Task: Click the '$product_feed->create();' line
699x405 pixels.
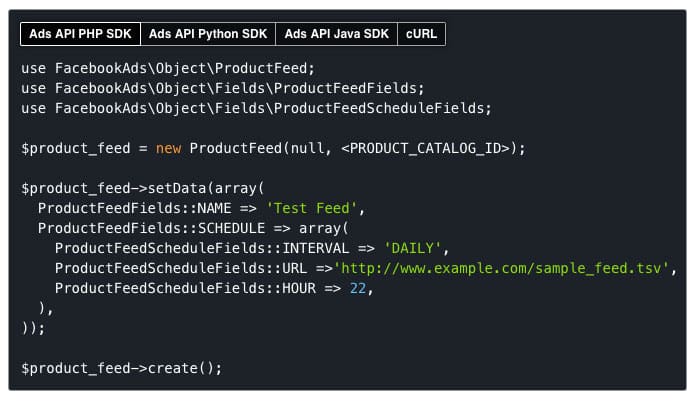Action: (122, 368)
